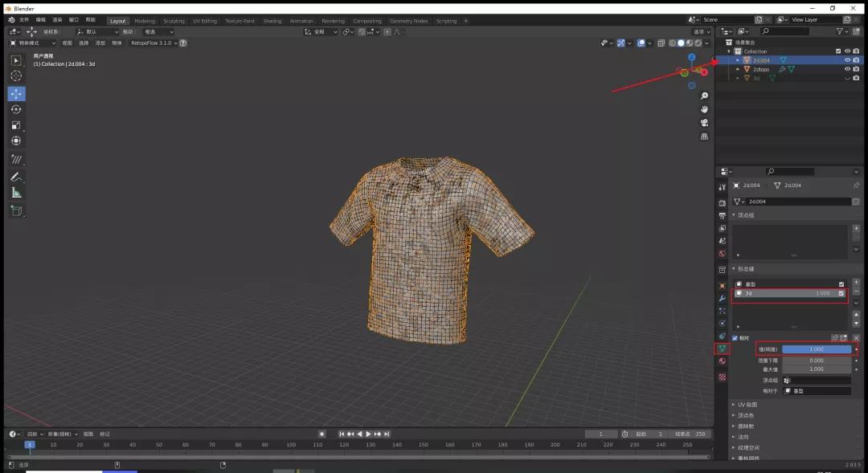This screenshot has height=473, width=868.
Task: Uncheck the Collection checkbox in the outliner
Action: (x=837, y=51)
